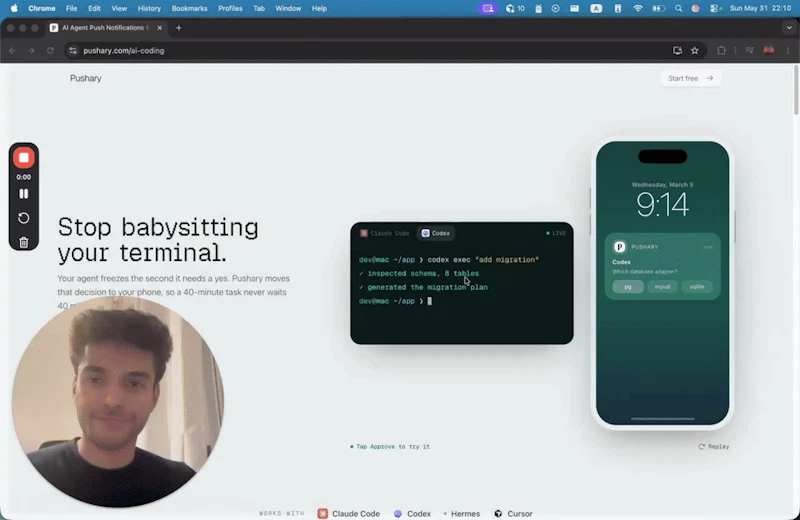Click the battery icon in menu bar
The height and width of the screenshot is (520, 800).
(659, 8)
